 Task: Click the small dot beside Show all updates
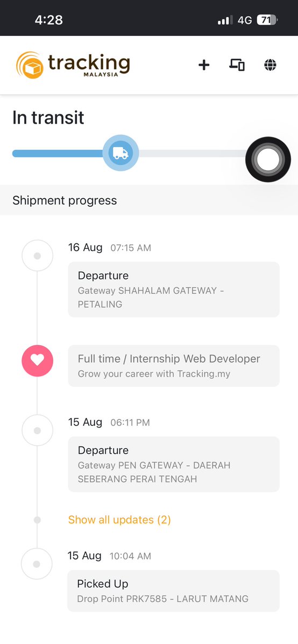37,520
